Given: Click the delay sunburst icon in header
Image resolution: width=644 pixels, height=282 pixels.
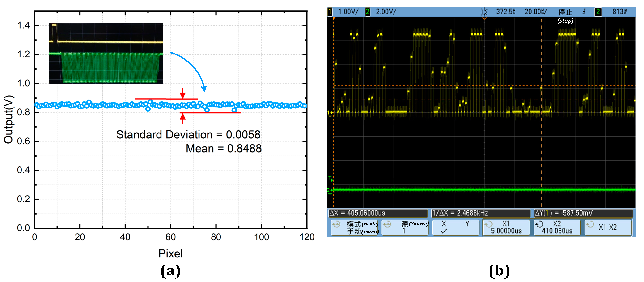Looking at the screenshot, I should click(x=484, y=12).
